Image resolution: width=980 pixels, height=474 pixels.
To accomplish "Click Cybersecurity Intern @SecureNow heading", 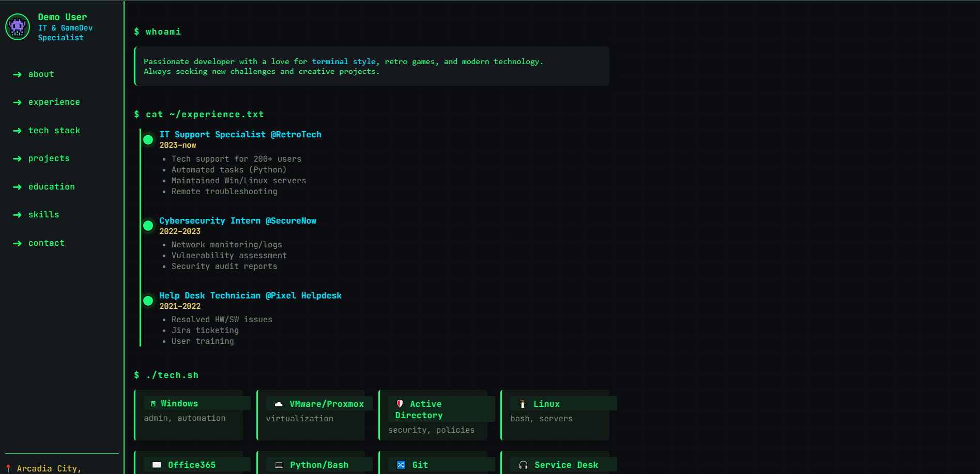I will pyautogui.click(x=238, y=220).
